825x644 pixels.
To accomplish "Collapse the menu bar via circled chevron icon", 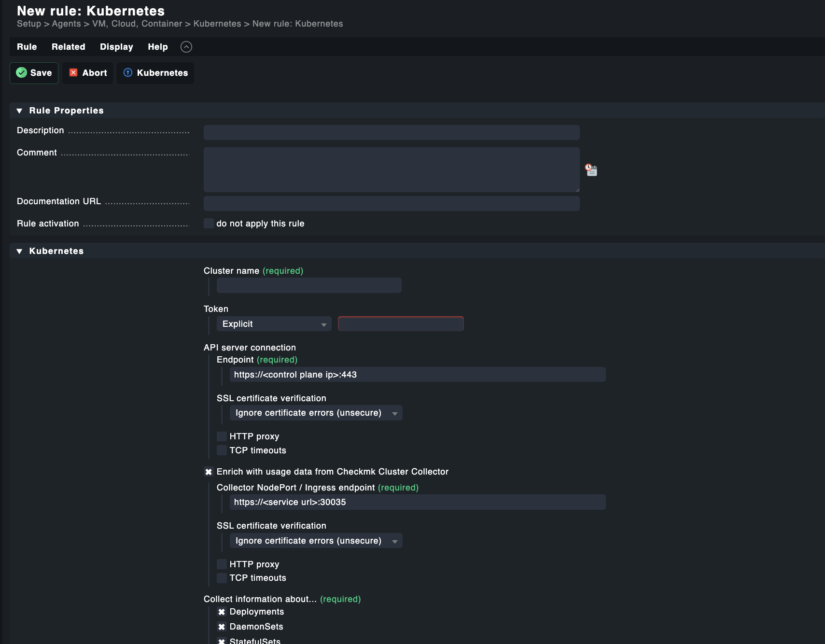I will [x=186, y=47].
